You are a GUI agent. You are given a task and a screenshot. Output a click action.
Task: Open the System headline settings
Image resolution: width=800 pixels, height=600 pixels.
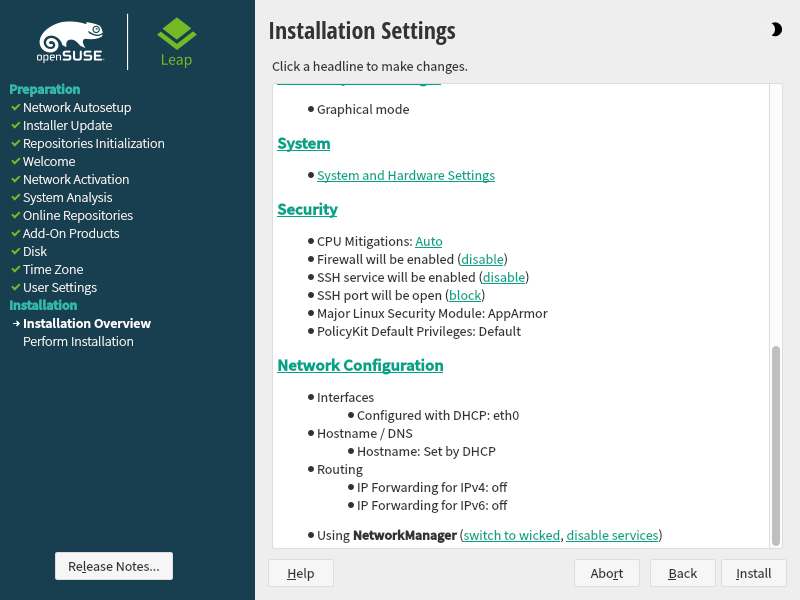click(303, 143)
